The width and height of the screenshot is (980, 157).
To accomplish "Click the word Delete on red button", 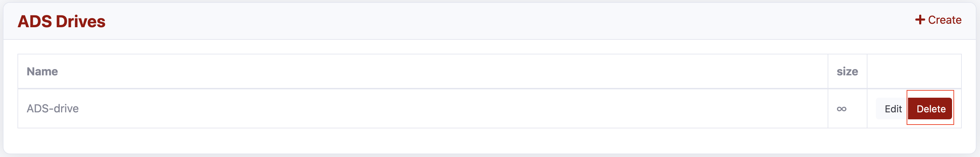I will pos(931,109).
